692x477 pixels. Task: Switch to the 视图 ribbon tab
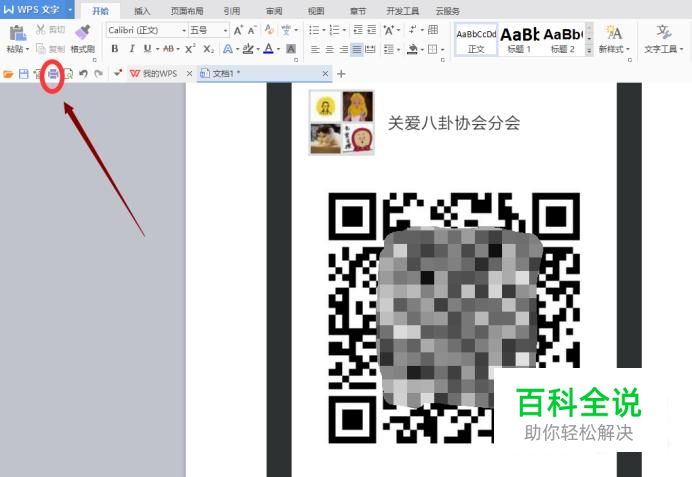click(316, 11)
